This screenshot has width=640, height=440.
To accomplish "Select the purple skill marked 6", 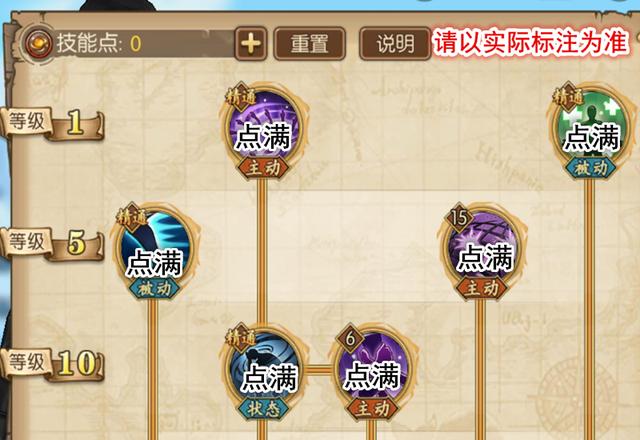I will [372, 368].
